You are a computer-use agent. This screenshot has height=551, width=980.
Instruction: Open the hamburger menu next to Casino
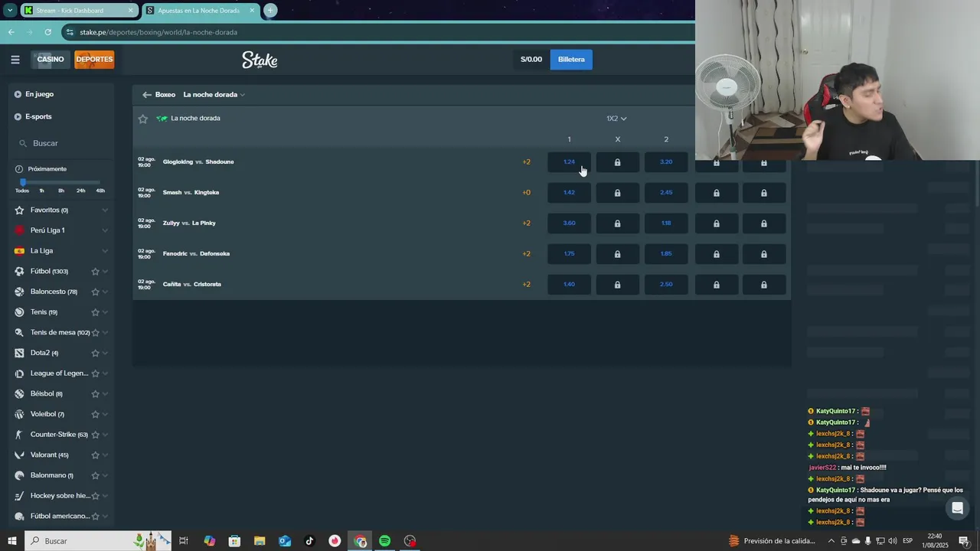[x=15, y=60]
